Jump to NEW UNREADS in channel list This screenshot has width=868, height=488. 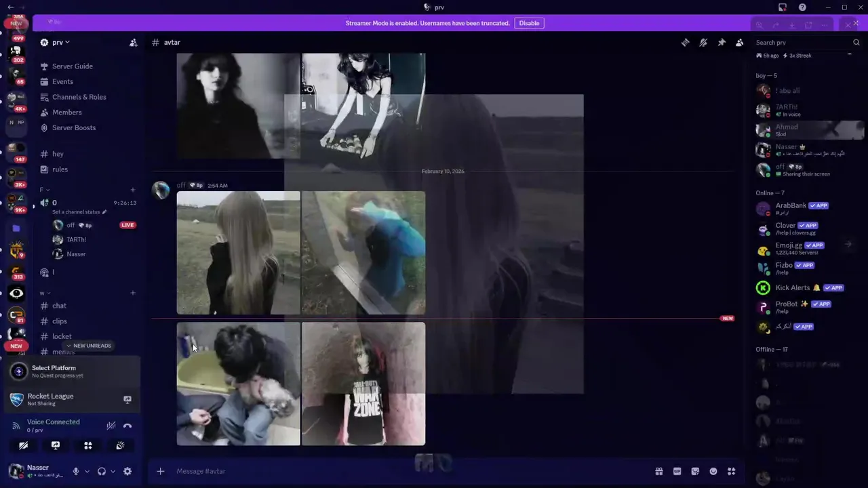pos(88,346)
